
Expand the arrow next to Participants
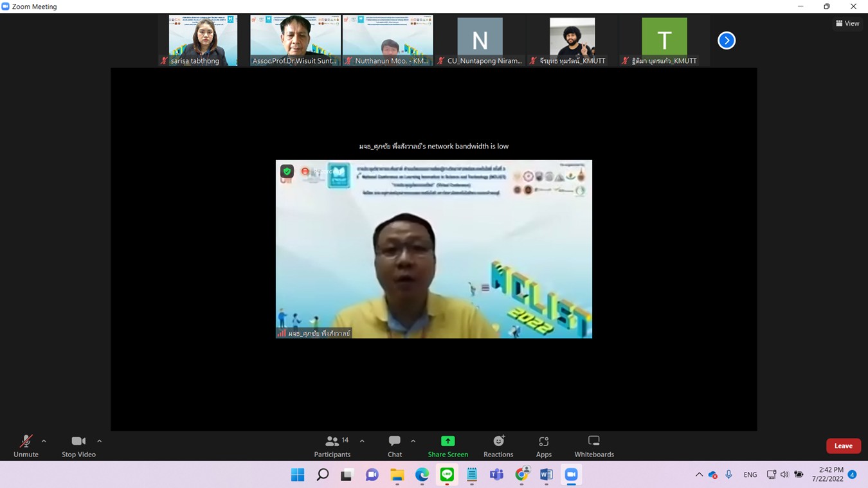(x=362, y=441)
